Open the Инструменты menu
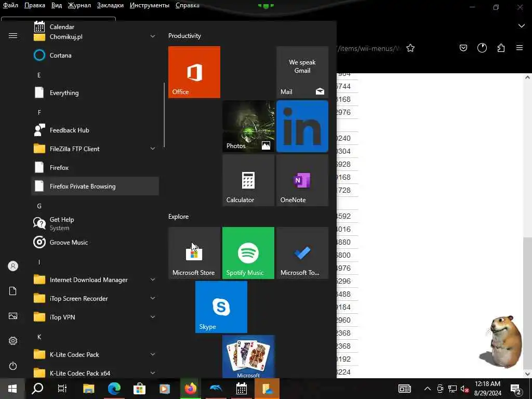This screenshot has height=399, width=532. click(150, 5)
